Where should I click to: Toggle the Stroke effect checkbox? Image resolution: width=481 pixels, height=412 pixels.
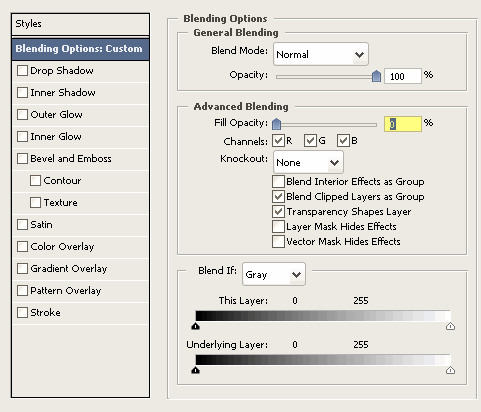[22, 313]
